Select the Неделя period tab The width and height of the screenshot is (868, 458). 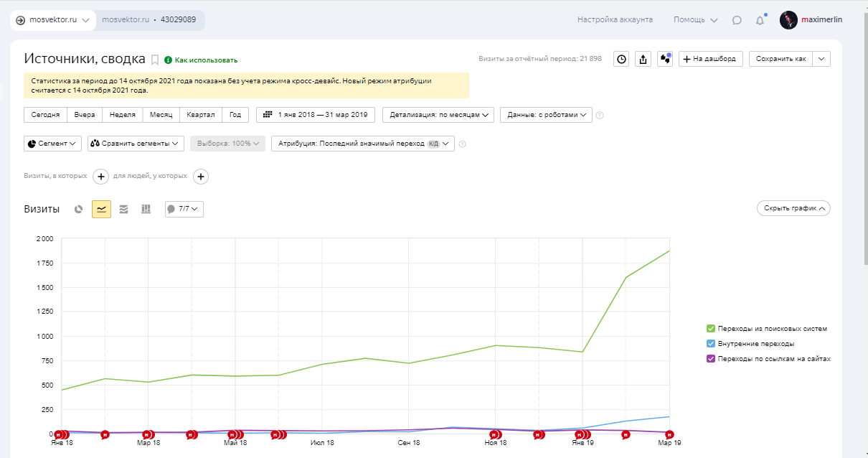122,115
